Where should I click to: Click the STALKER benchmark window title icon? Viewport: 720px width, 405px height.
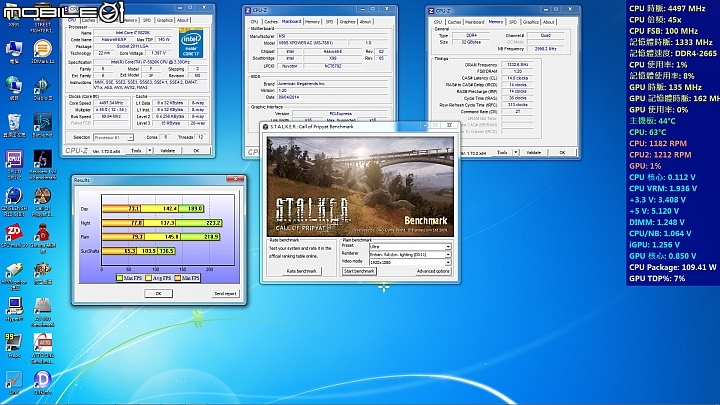click(265, 126)
